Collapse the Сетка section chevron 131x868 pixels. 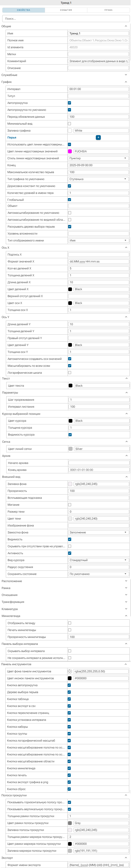pyautogui.click(x=126, y=442)
